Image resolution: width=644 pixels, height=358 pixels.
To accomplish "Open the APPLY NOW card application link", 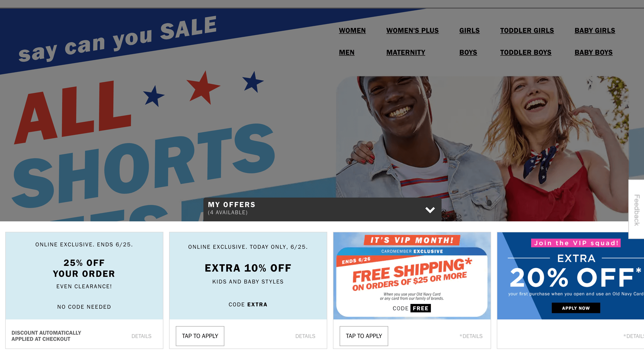I will click(x=576, y=307).
